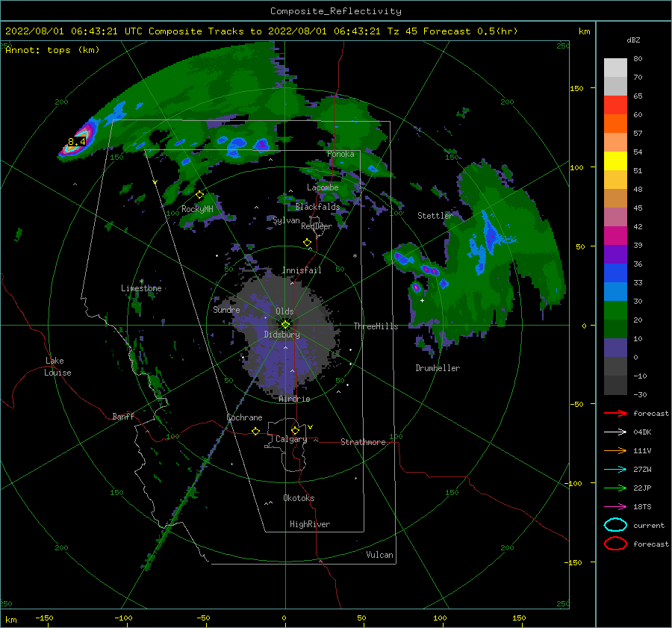Screen dimensions: 672x628
Task: Click the yellow radar center marker near Olds
Action: click(x=285, y=325)
